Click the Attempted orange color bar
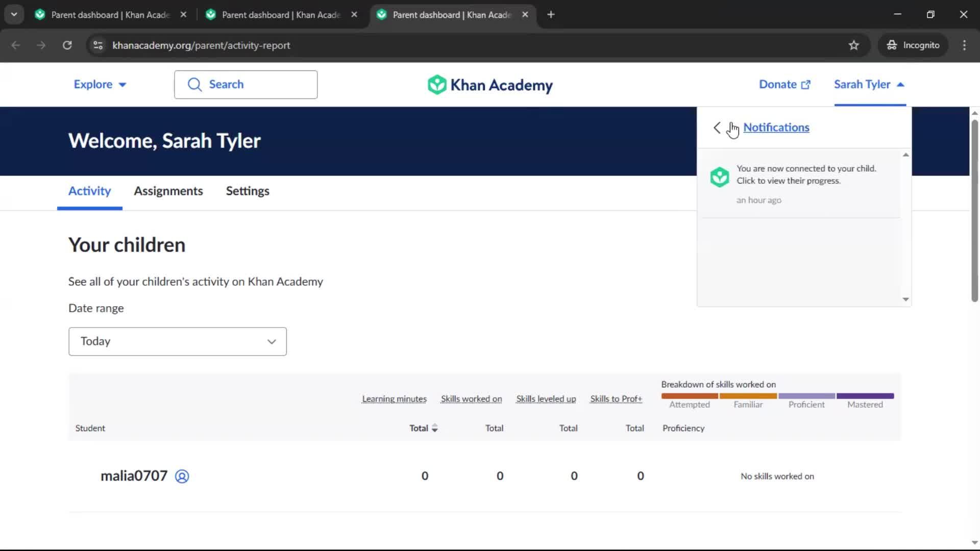This screenshot has height=551, width=980. coord(690,396)
